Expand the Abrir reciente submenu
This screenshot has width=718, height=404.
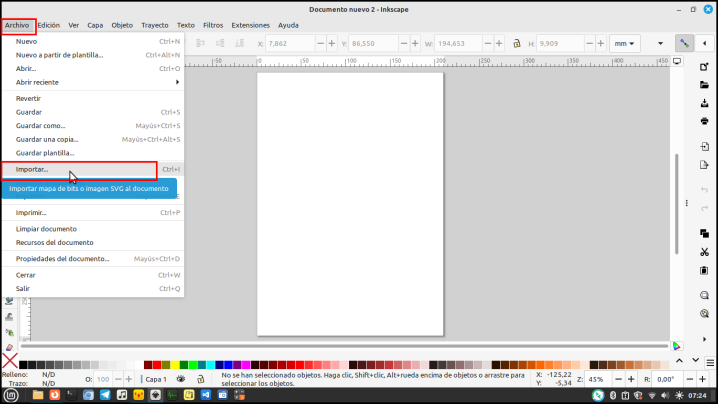pyautogui.click(x=93, y=82)
